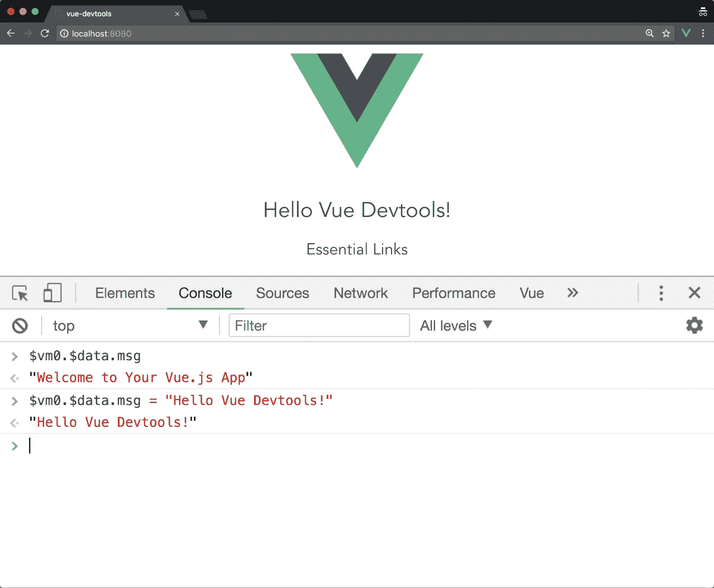The width and height of the screenshot is (714, 588).
Task: Go forward in browser history
Action: pyautogui.click(x=27, y=33)
